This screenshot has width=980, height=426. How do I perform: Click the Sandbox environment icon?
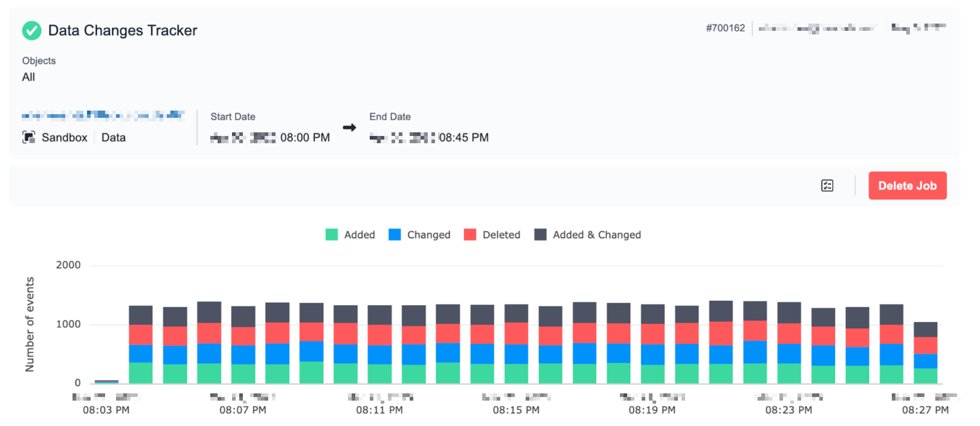28,137
